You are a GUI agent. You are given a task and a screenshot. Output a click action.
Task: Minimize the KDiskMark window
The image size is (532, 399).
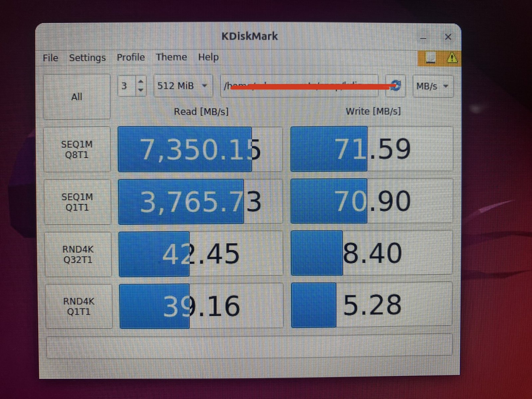(x=423, y=38)
